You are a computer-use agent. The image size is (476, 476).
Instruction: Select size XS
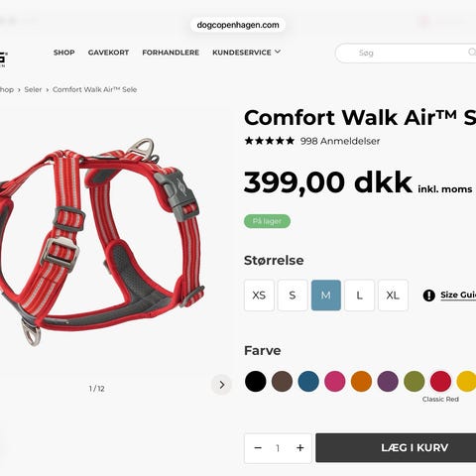tap(259, 296)
